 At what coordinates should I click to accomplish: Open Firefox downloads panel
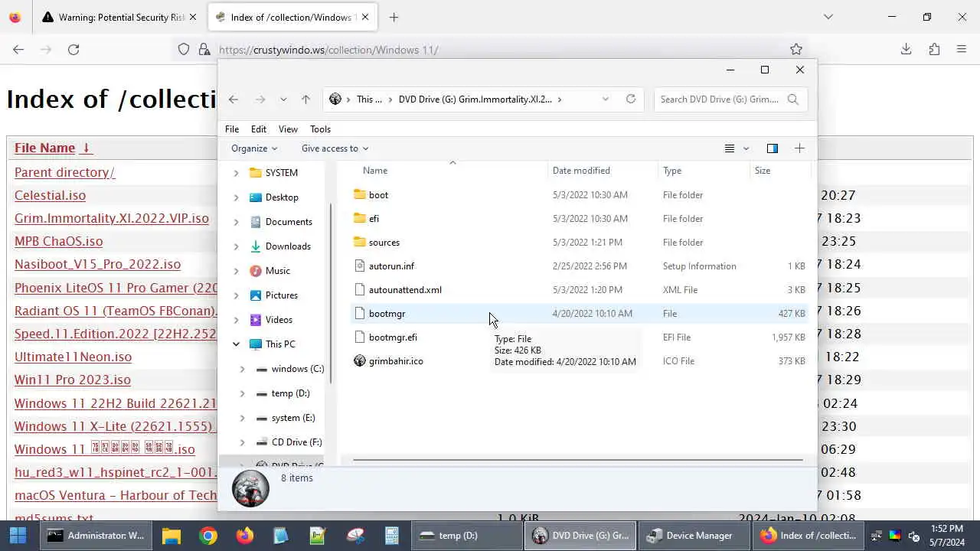pyautogui.click(x=906, y=49)
